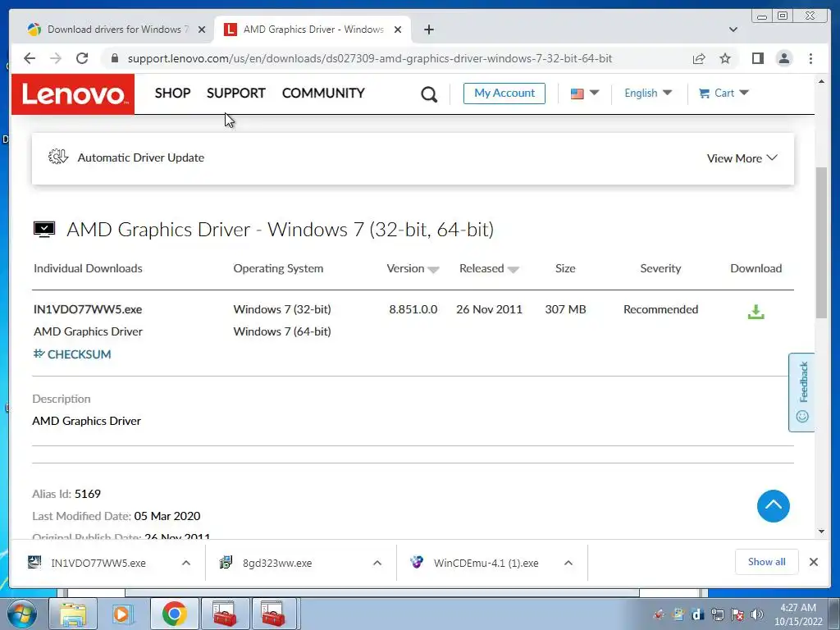Screen dimensions: 840x630
Task: Dismiss the downloads bar
Action: pos(813,562)
